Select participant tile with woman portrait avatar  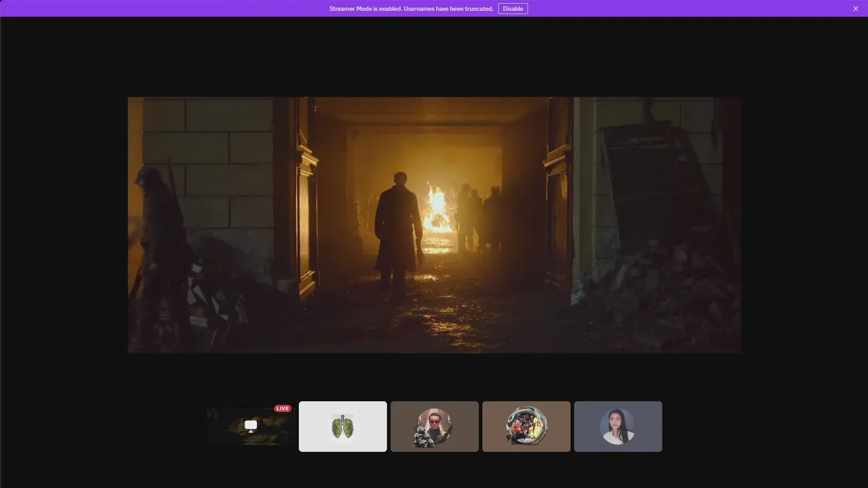(618, 426)
